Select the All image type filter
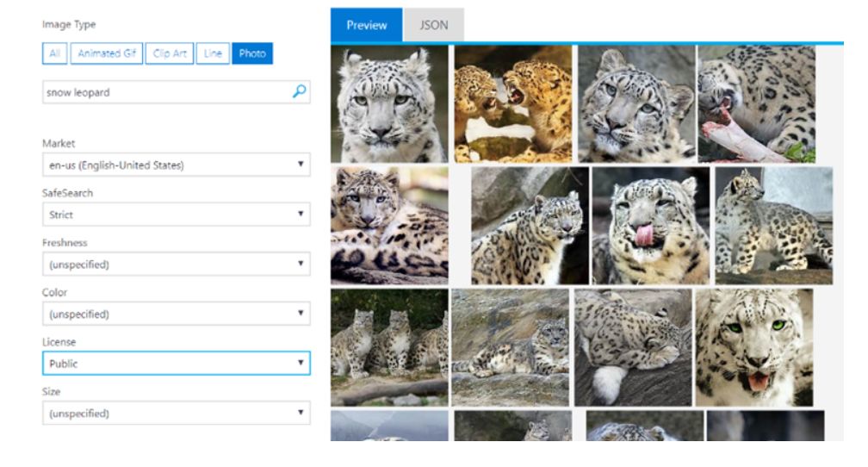 [54, 53]
